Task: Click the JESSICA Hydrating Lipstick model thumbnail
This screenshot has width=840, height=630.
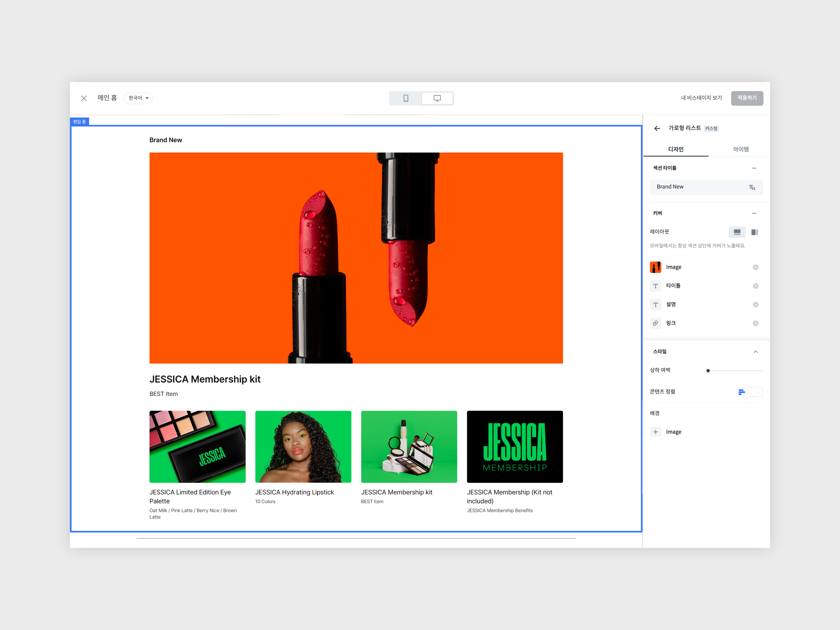Action: tap(303, 447)
